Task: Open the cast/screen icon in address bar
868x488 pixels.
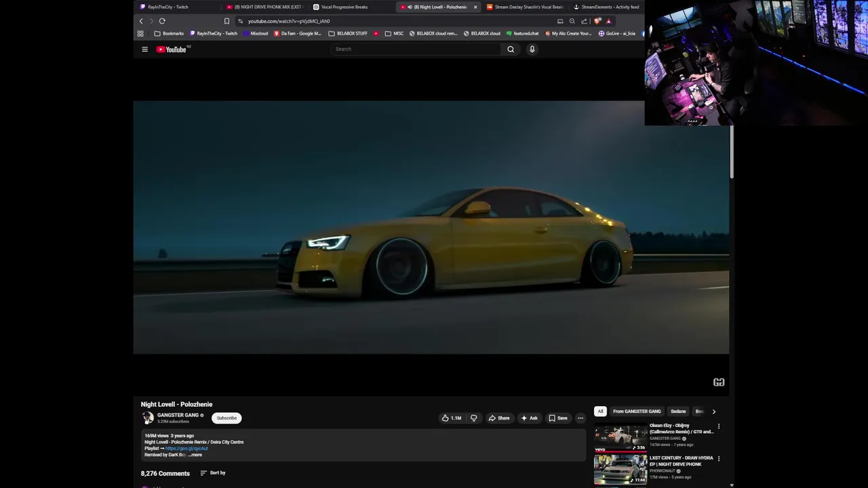Action: coord(560,21)
